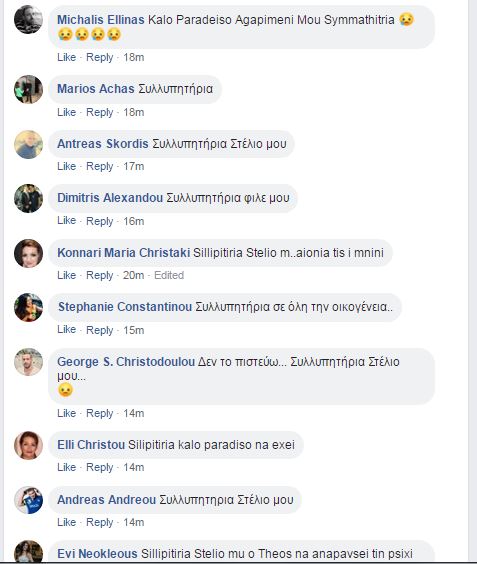View edit history via Edited label
Image resolution: width=477 pixels, height=564 pixels.
(x=169, y=275)
